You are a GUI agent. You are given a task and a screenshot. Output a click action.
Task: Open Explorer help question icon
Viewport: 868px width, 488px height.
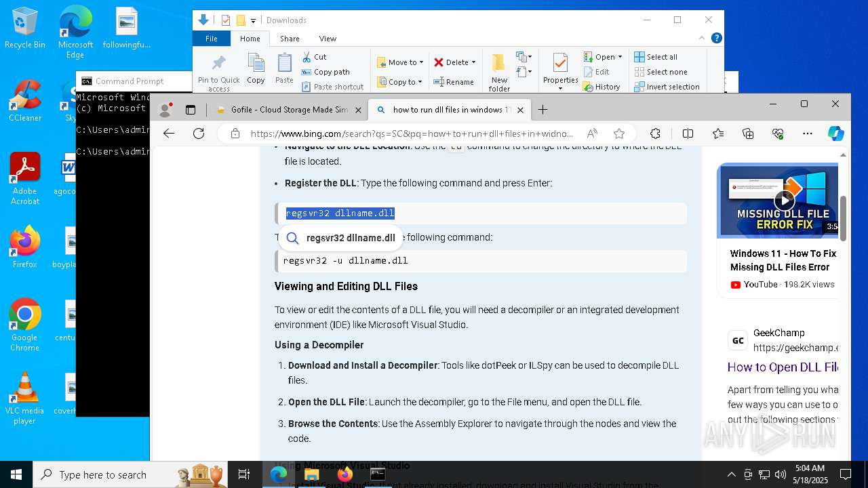point(716,39)
